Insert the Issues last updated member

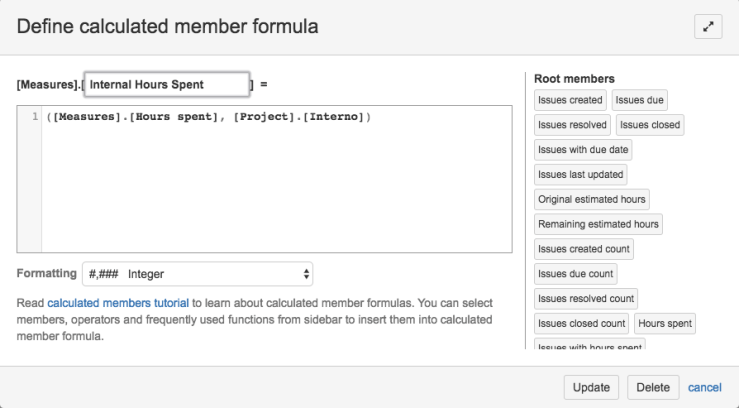[580, 174]
